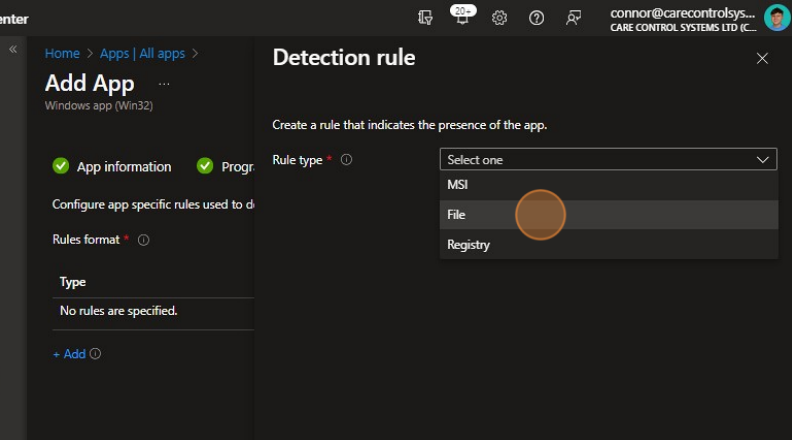Click the info icon next to Add
This screenshot has height=440, width=792.
[97, 354]
